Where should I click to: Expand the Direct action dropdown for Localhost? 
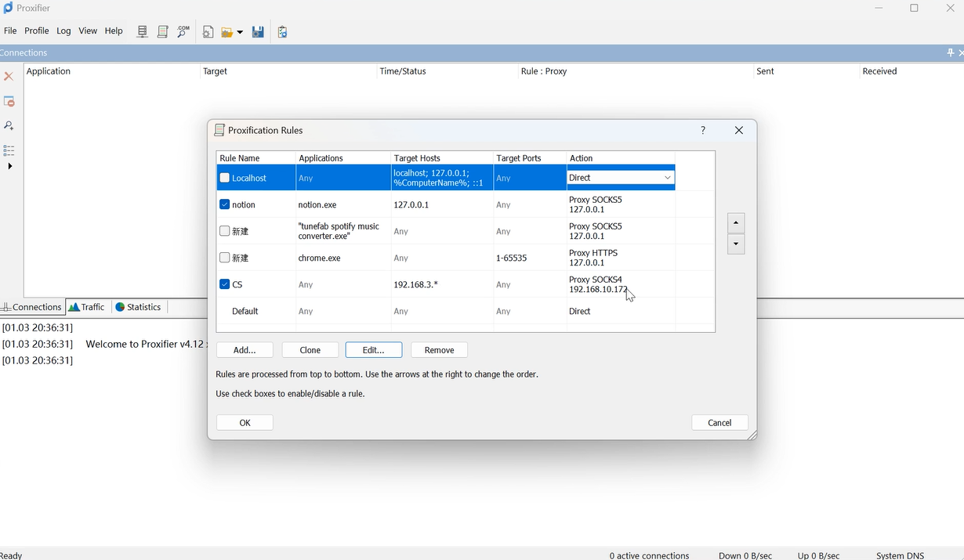667,178
